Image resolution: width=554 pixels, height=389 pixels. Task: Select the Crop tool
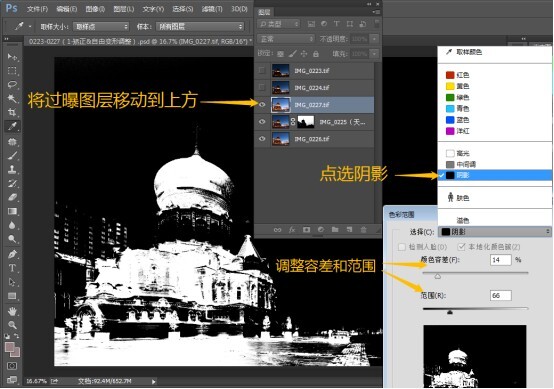tap(12, 112)
